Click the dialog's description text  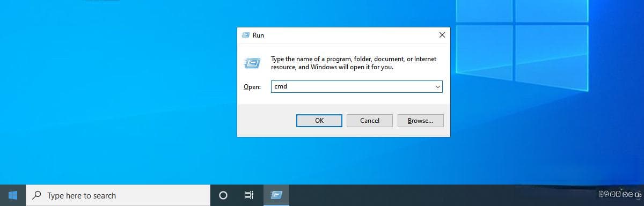click(354, 63)
